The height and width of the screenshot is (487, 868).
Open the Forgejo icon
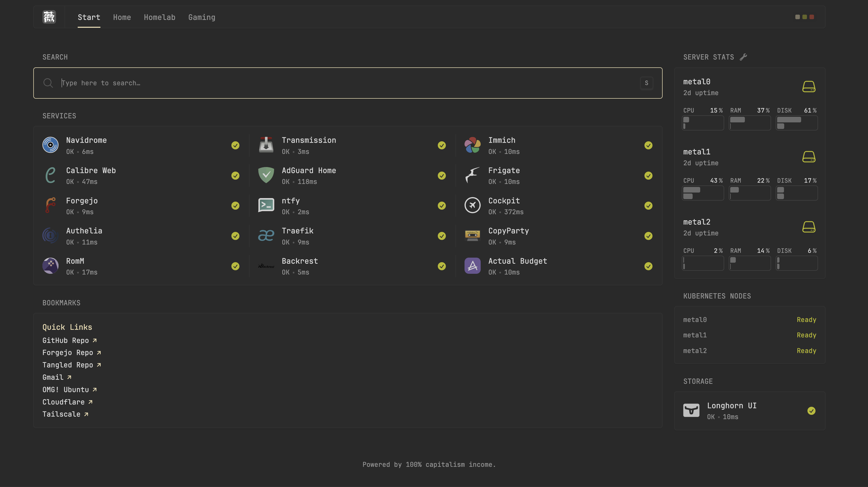pyautogui.click(x=50, y=206)
